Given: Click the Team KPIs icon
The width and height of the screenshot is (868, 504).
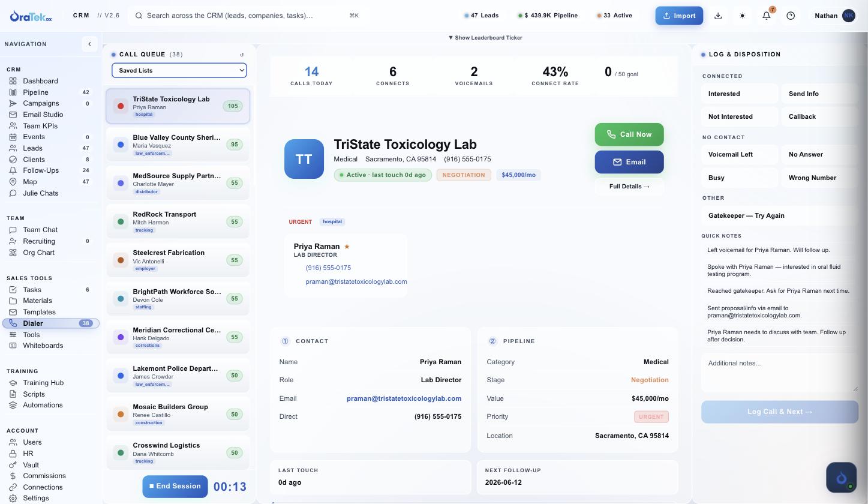Looking at the screenshot, I should point(13,126).
